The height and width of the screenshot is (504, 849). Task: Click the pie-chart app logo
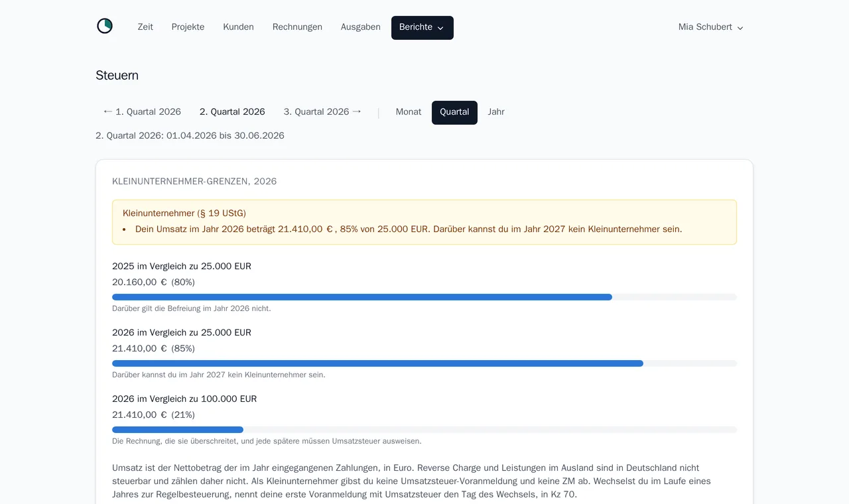105,27
